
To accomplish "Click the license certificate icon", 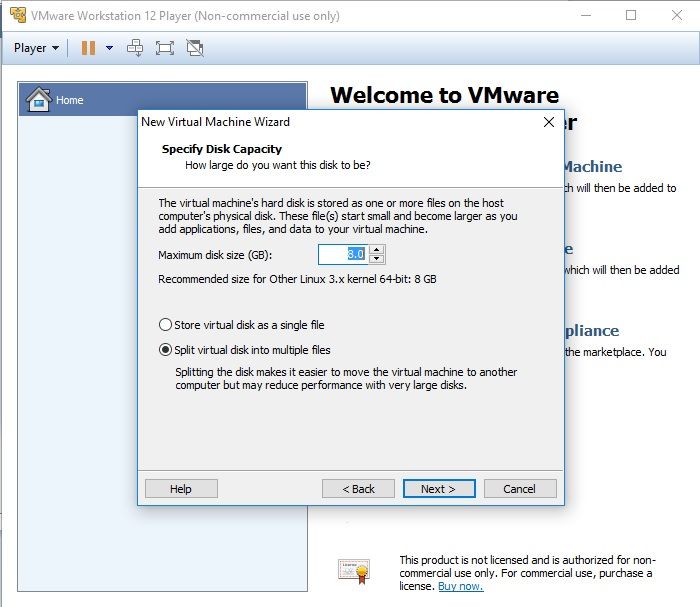I will pos(354,570).
